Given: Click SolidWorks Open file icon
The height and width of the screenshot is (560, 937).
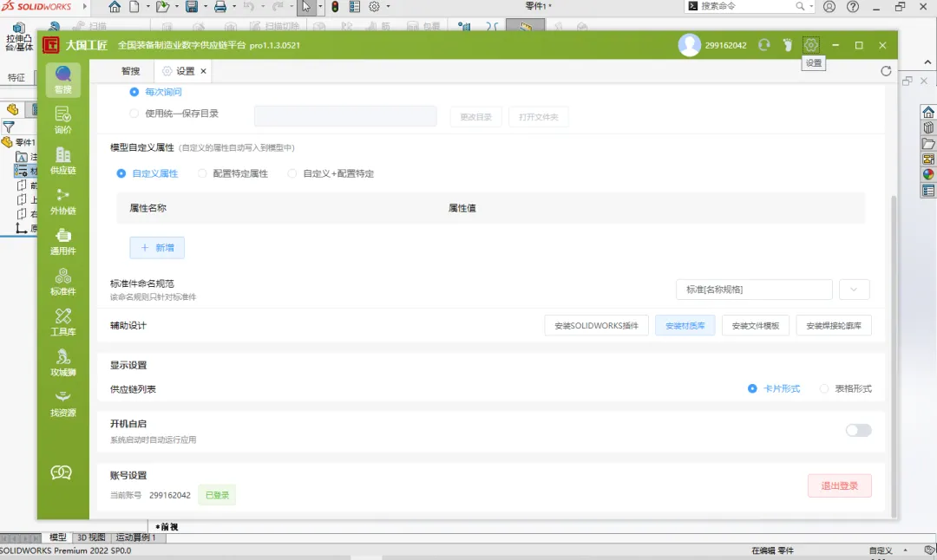Looking at the screenshot, I should pyautogui.click(x=162, y=7).
